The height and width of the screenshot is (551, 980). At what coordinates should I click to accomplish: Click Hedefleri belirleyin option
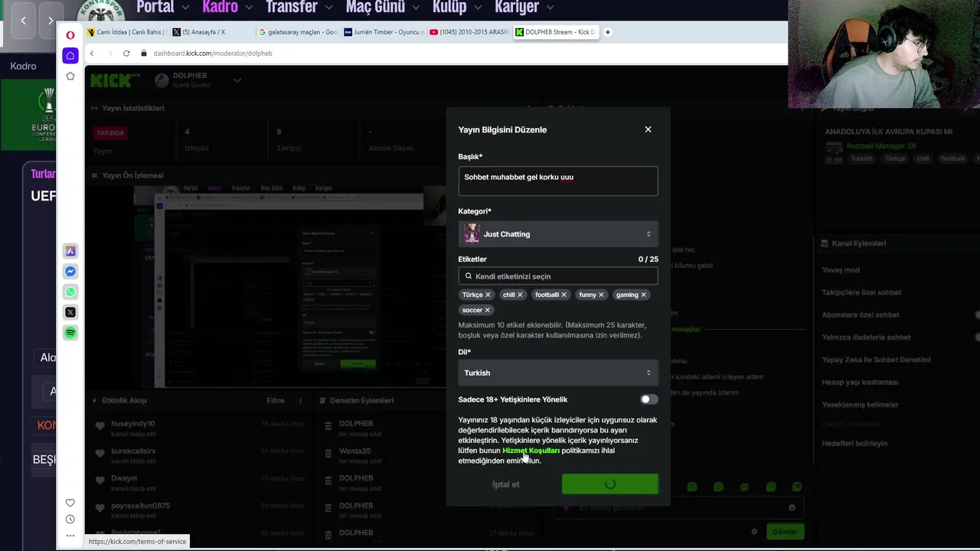click(x=854, y=443)
